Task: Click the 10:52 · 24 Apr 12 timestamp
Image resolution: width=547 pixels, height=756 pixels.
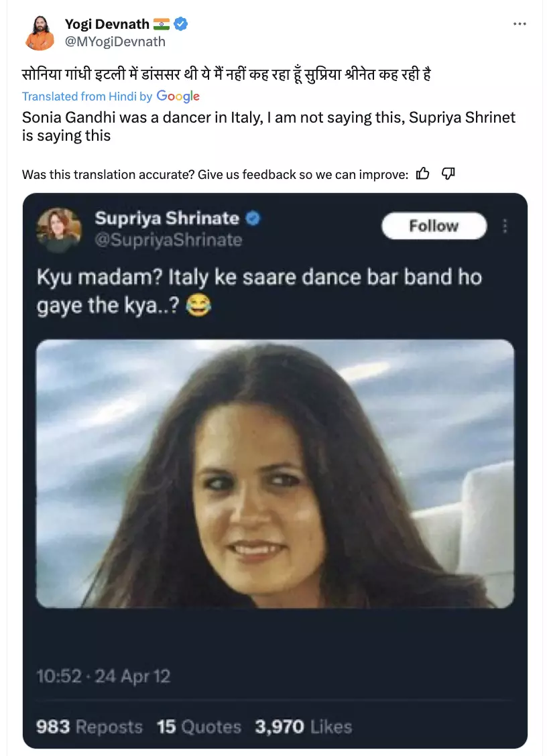Action: (103, 676)
